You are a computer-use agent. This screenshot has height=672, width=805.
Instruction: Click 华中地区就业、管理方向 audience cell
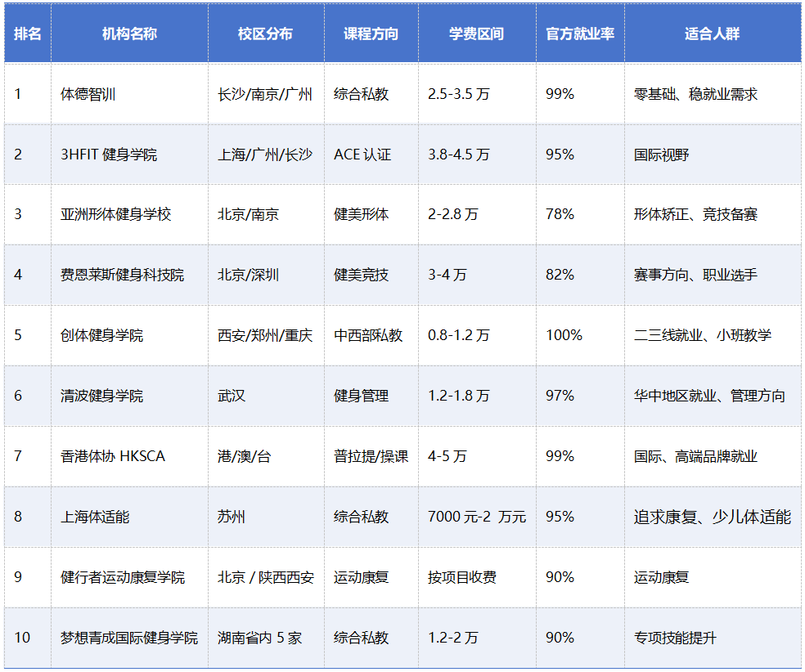pos(713,396)
